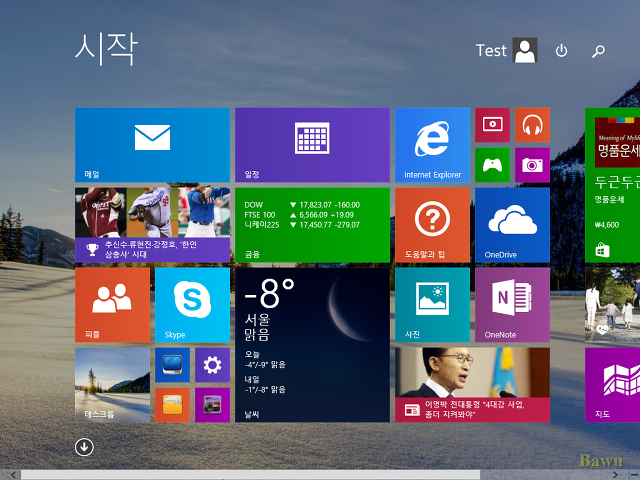Open the People tile (피플)

click(x=112, y=305)
